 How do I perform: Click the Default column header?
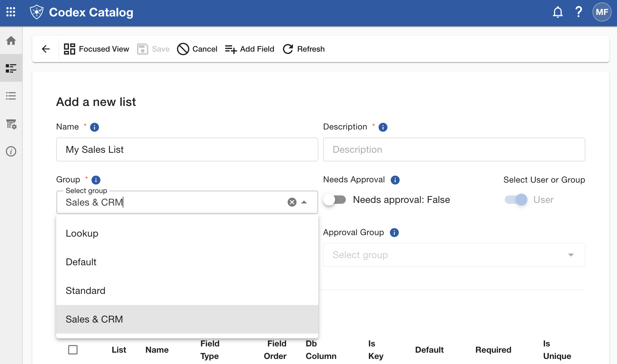point(429,350)
